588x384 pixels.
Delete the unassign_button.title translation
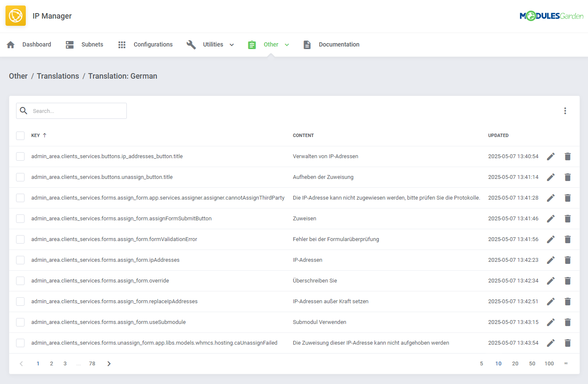point(568,177)
